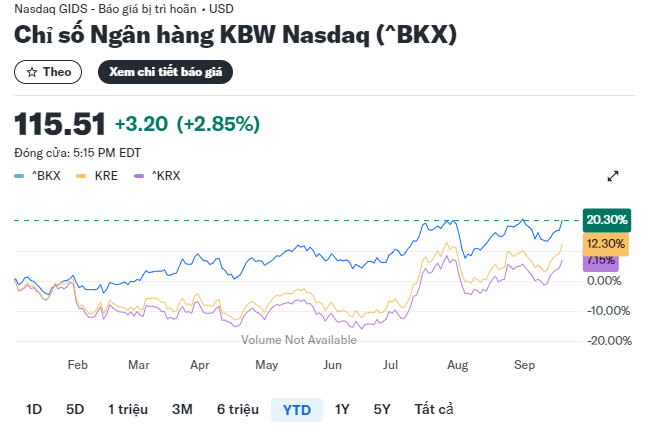
Task: Expand chart to fullscreen view
Action: click(x=613, y=176)
